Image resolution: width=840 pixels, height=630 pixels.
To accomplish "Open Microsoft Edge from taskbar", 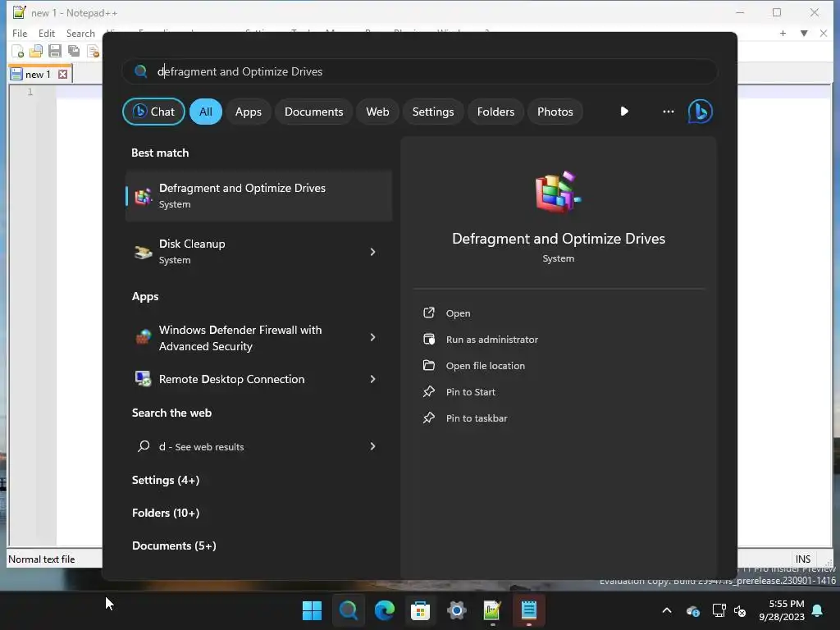I will [384, 609].
